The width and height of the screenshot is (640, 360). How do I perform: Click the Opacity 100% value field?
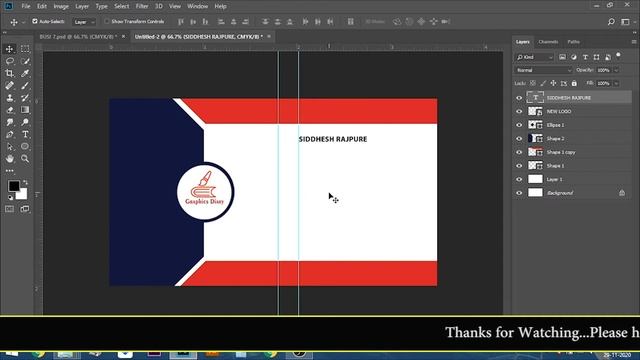click(x=604, y=70)
